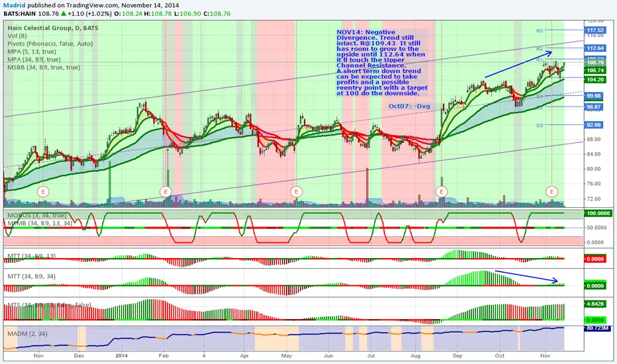Screen dimensions: 617x364
Task: Click the +1.10 (+1.02%) change value
Action: (89, 14)
